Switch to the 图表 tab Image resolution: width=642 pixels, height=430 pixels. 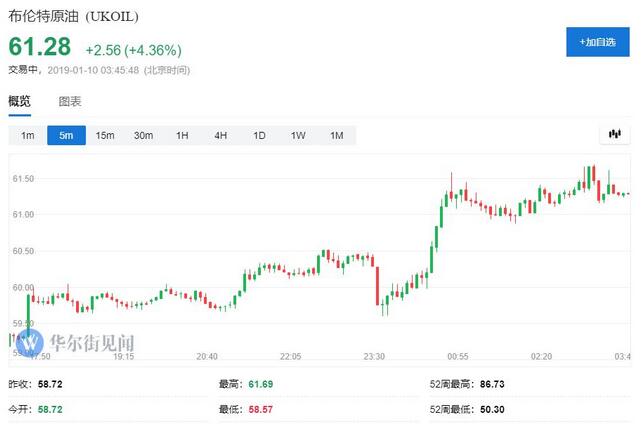[70, 101]
